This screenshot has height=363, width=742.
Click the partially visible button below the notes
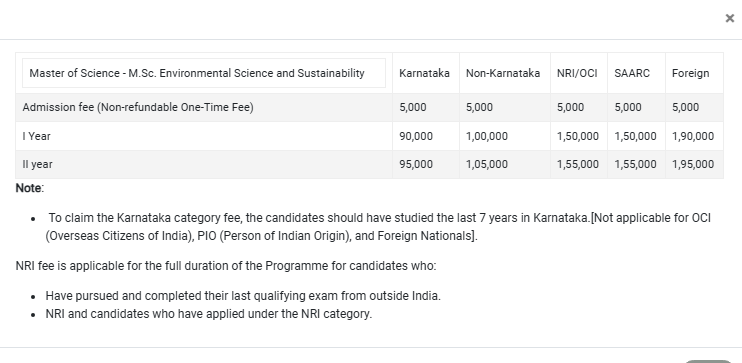click(708, 361)
